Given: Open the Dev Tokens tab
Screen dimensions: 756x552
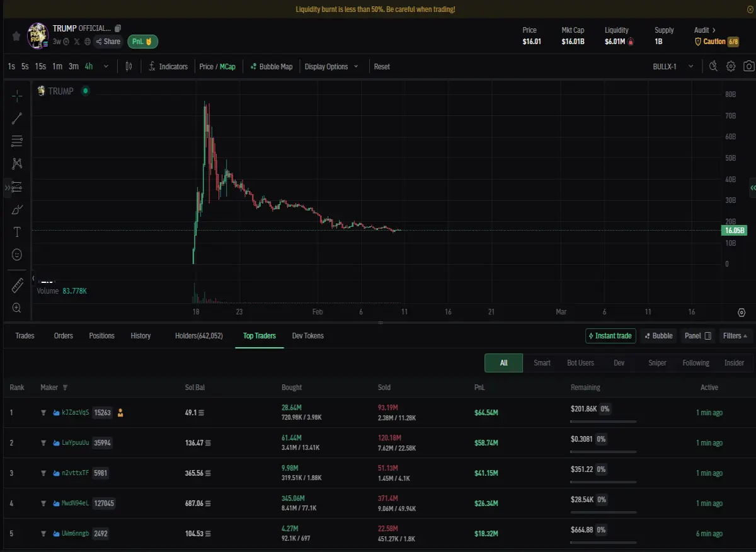Looking at the screenshot, I should [x=308, y=336].
